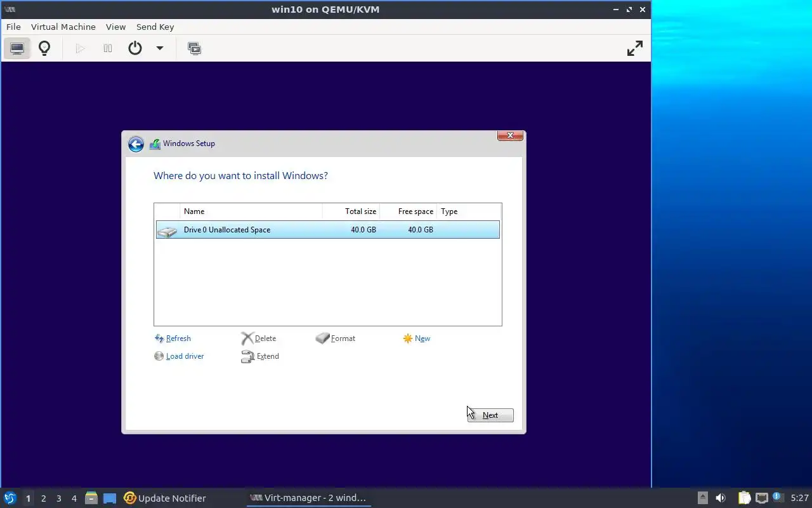Open shutdown options dropdown arrow

tap(160, 48)
